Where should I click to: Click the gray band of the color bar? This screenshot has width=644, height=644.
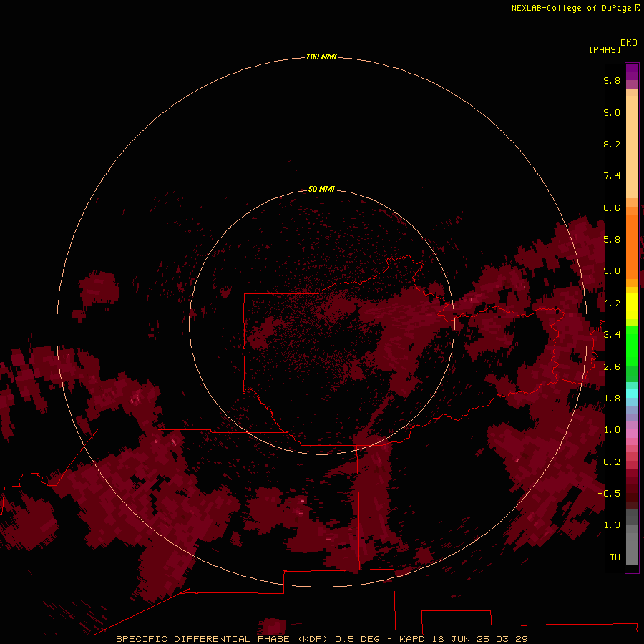pyautogui.click(x=632, y=537)
